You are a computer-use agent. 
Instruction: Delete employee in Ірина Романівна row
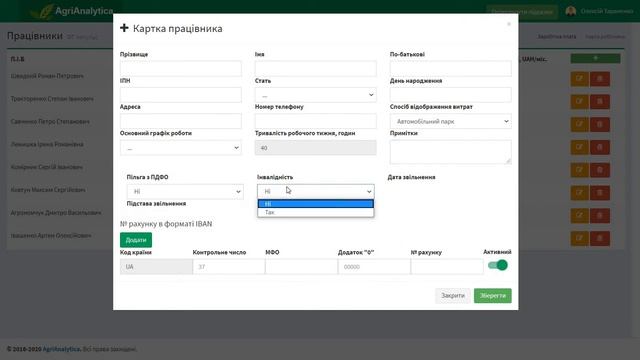click(x=600, y=147)
